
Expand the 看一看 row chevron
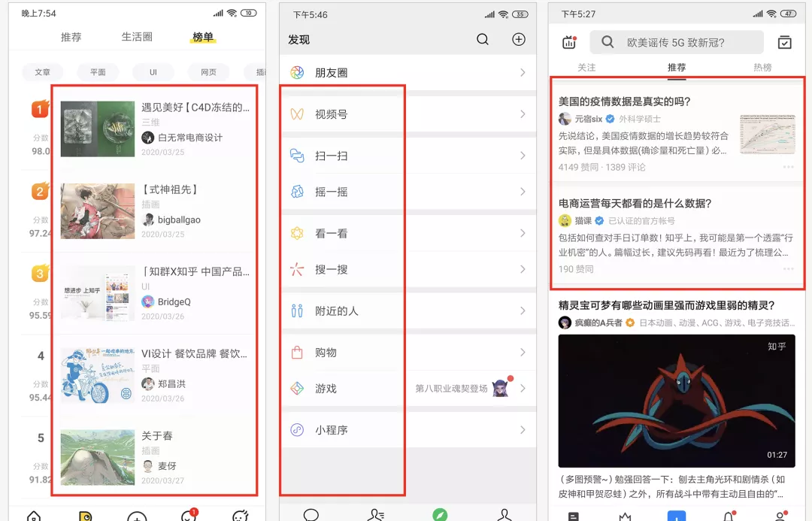click(x=523, y=233)
